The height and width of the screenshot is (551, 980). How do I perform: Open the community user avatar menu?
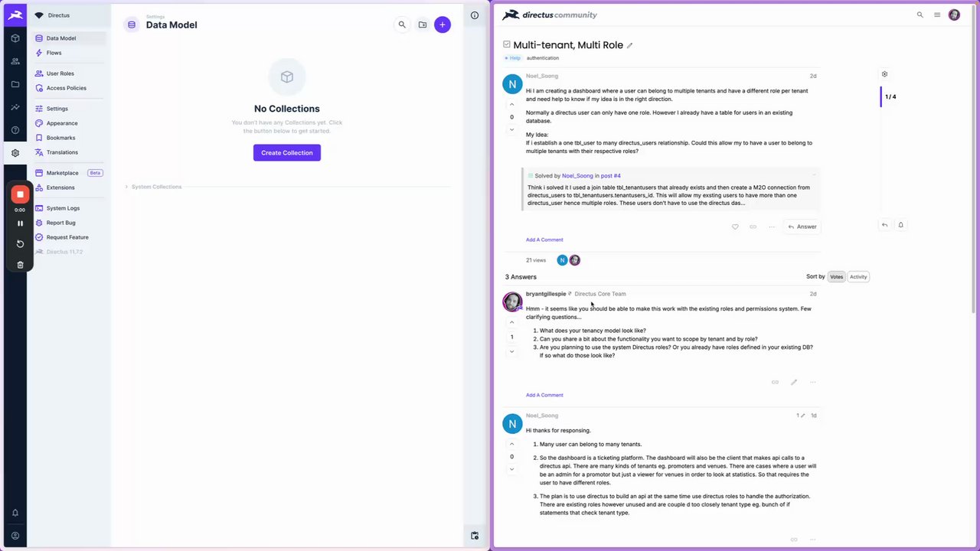point(954,15)
